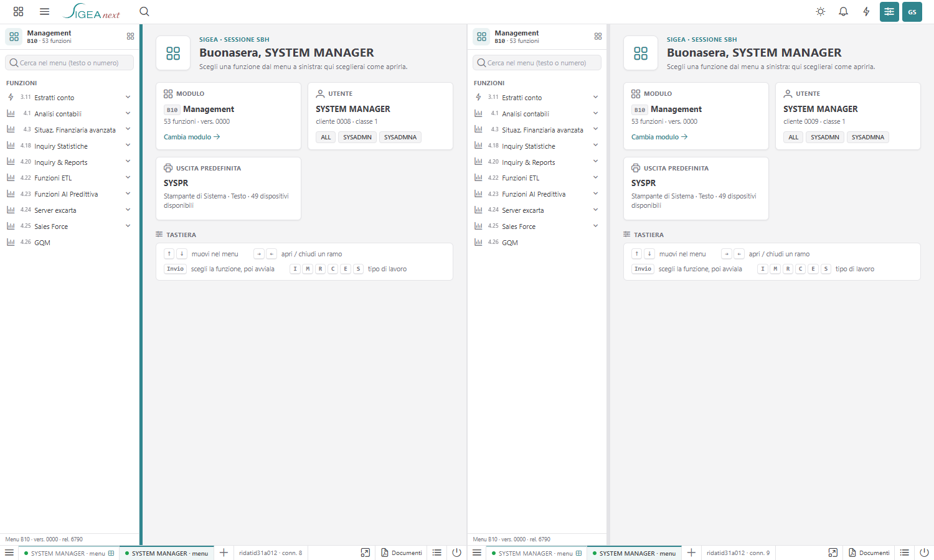Click the hamburger menu beside the SIGEA logo
Screen dimensions: 934x560
coord(44,11)
